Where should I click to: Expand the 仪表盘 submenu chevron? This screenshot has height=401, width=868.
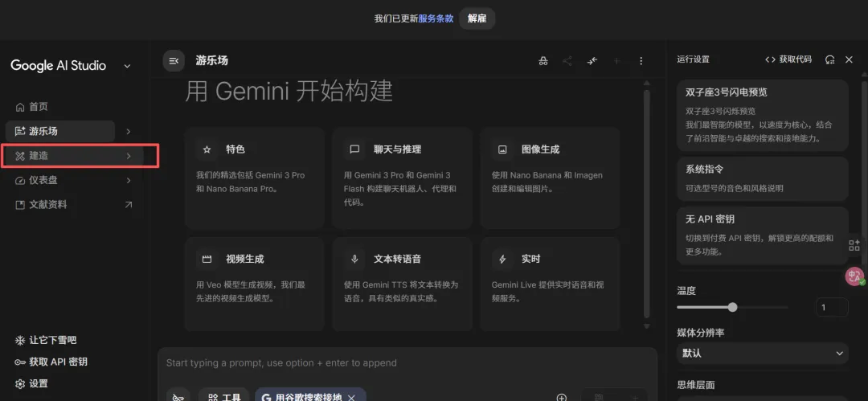pos(129,180)
